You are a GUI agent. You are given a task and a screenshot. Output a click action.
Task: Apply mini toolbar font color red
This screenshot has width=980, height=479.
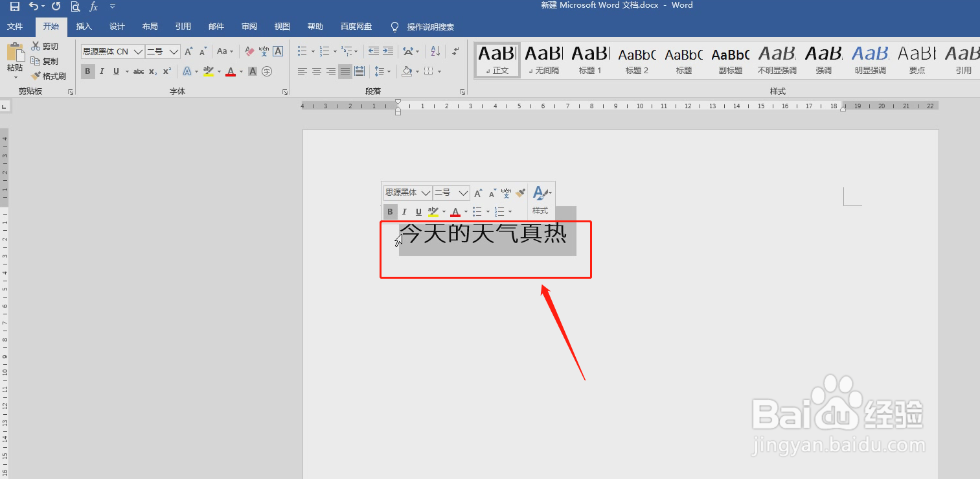pos(455,211)
